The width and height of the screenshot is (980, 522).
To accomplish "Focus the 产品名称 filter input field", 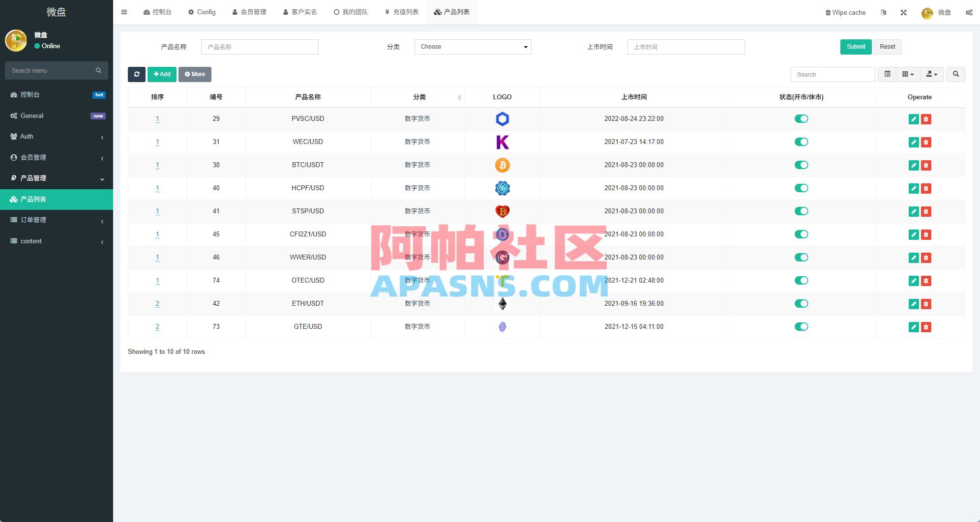I will 260,47.
